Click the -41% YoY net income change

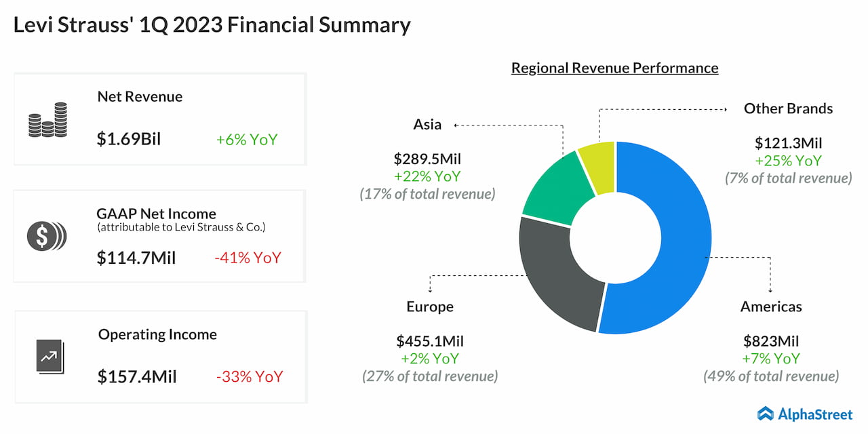pyautogui.click(x=248, y=258)
